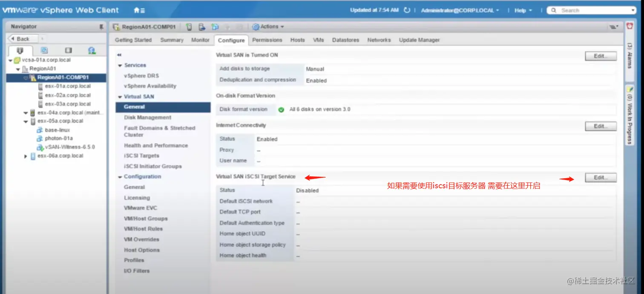Switch to the Networks tab
The image size is (644, 294).
click(379, 40)
